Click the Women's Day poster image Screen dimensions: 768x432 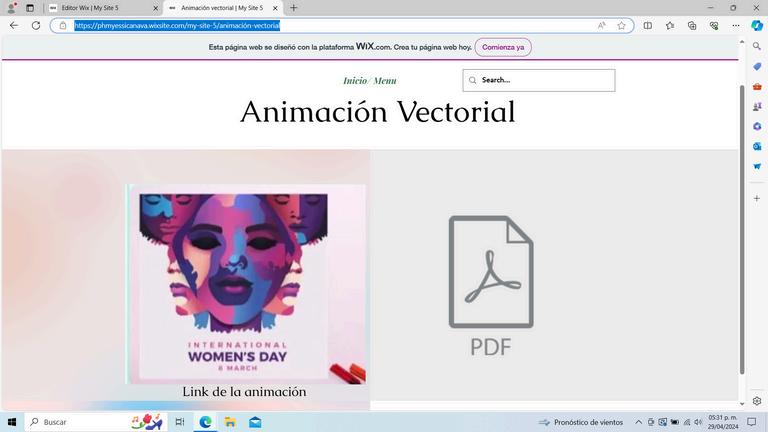(246, 284)
